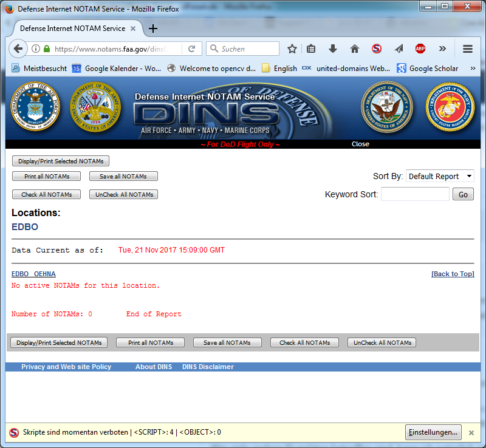
Task: Go to home page icon
Action: click(x=355, y=49)
